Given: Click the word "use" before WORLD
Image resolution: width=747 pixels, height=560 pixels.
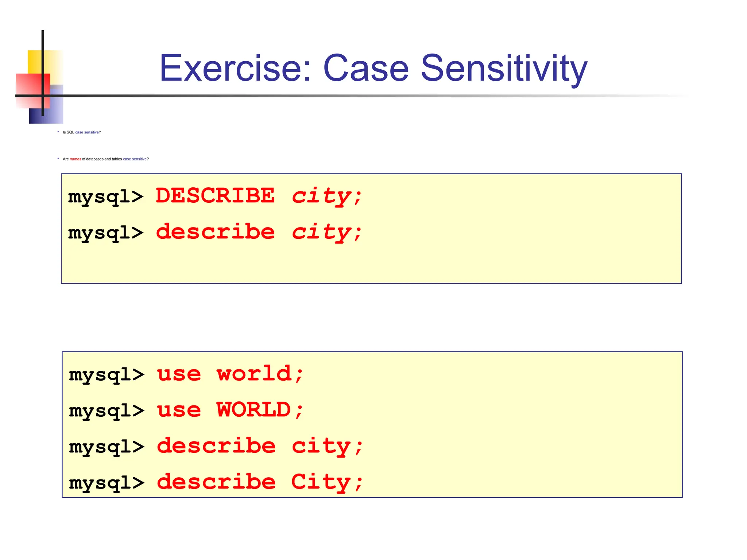Looking at the screenshot, I should point(179,410).
